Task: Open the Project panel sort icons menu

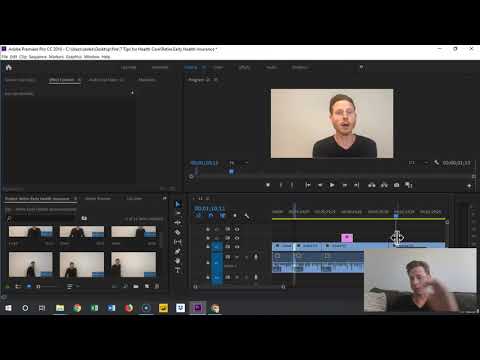Action: [x=69, y=286]
